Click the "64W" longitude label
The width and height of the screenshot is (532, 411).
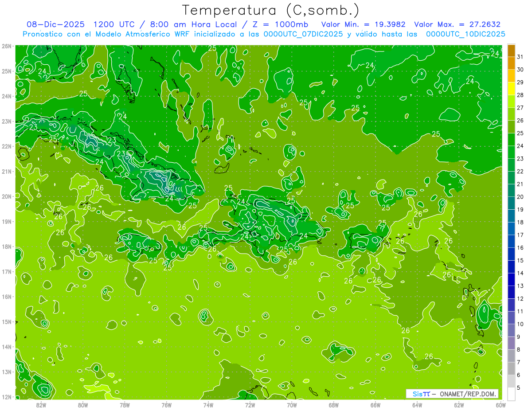tap(417, 405)
